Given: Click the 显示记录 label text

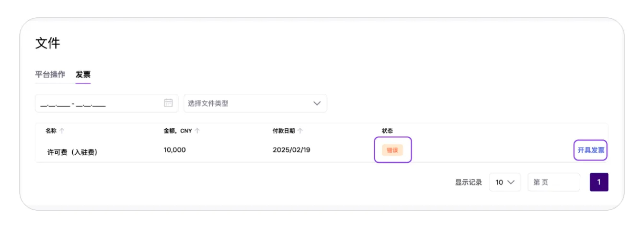Looking at the screenshot, I should click(468, 182).
